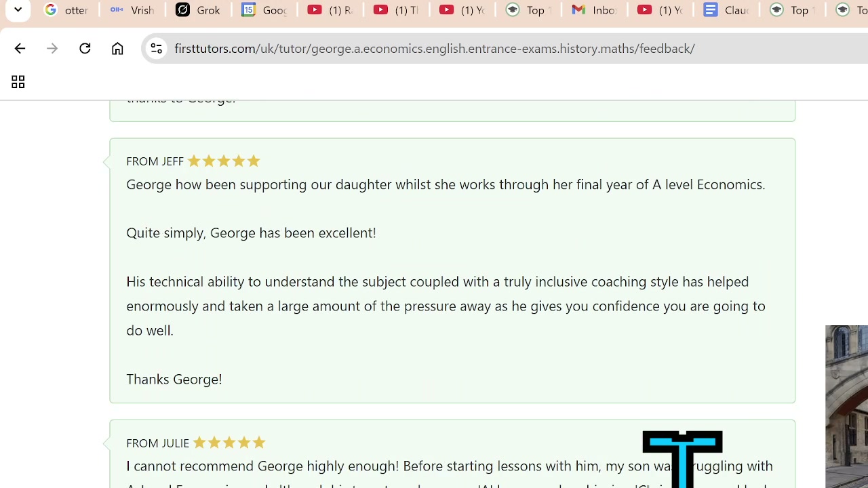Click the 'FROM JULIE' review heading
Screen dimensions: 868x488
point(157,443)
